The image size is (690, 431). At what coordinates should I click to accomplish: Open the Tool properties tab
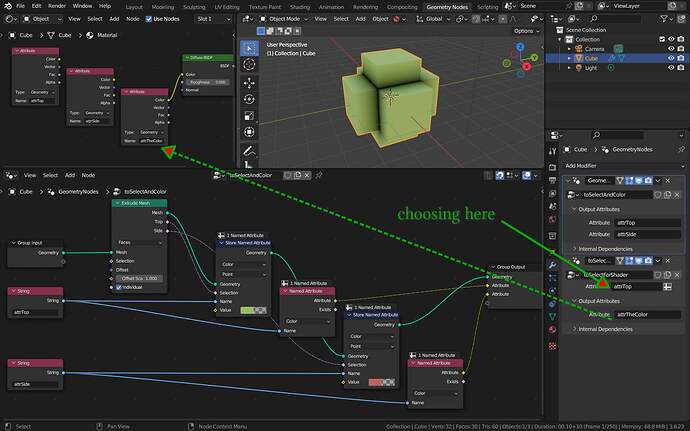(553, 151)
